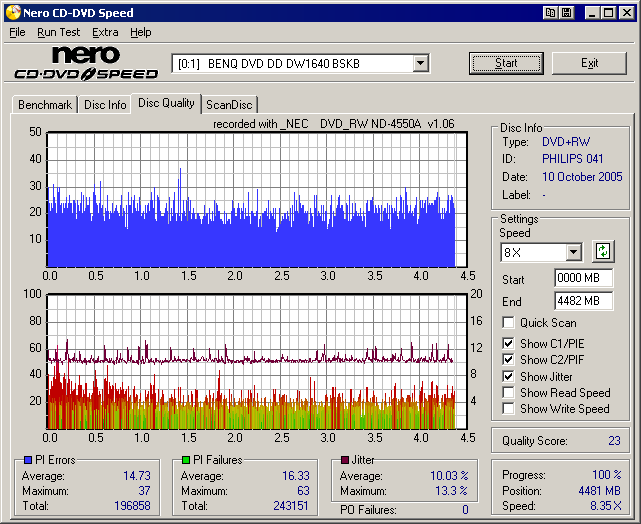
Task: Open the BENQ drive selection dropdown
Action: pos(420,63)
